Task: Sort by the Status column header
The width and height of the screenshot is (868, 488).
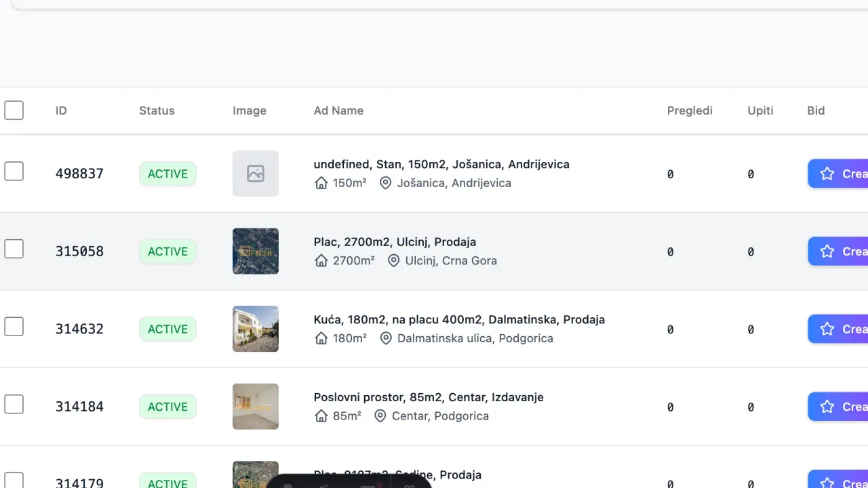Action: pos(157,110)
